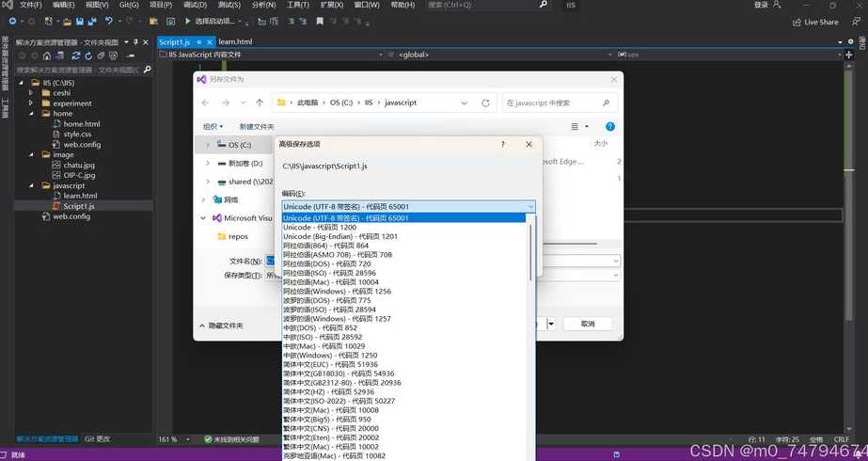Select home.html in Solution Explorer
Image resolution: width=868 pixels, height=461 pixels.
[x=82, y=124]
